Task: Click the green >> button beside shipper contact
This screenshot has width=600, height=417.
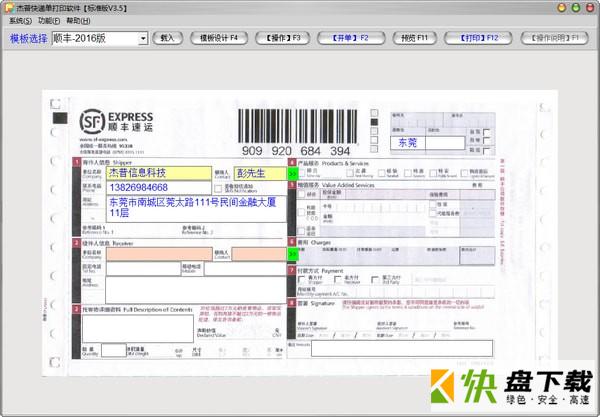Action: point(292,174)
